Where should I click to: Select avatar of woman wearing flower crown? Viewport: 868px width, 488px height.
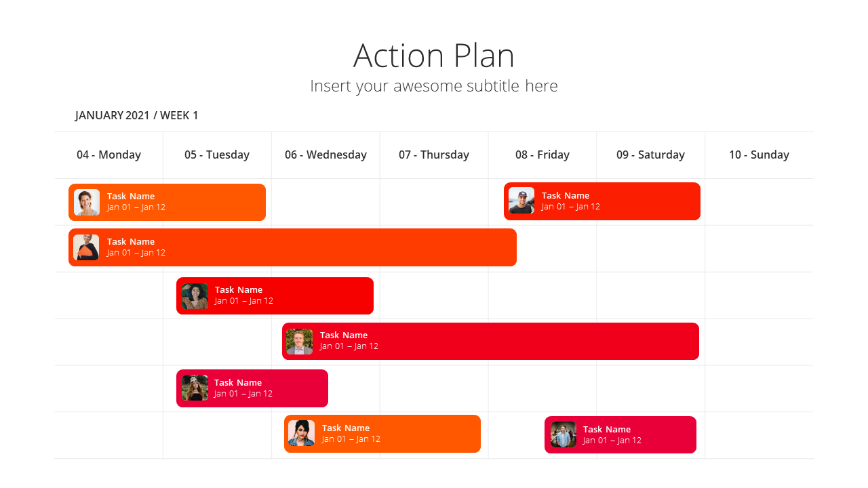point(195,388)
